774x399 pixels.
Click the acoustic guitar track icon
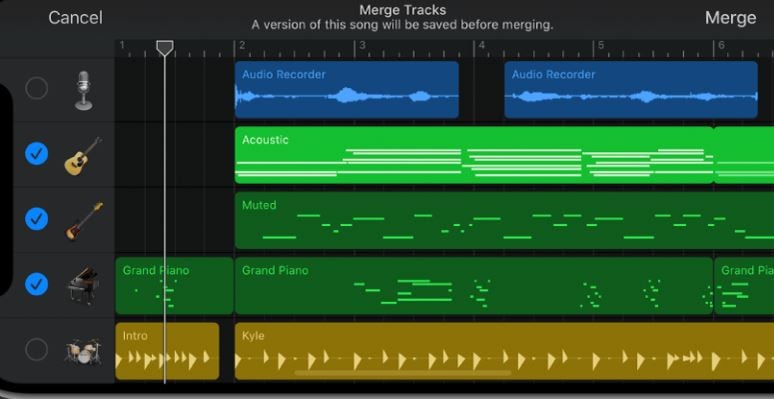click(x=83, y=156)
